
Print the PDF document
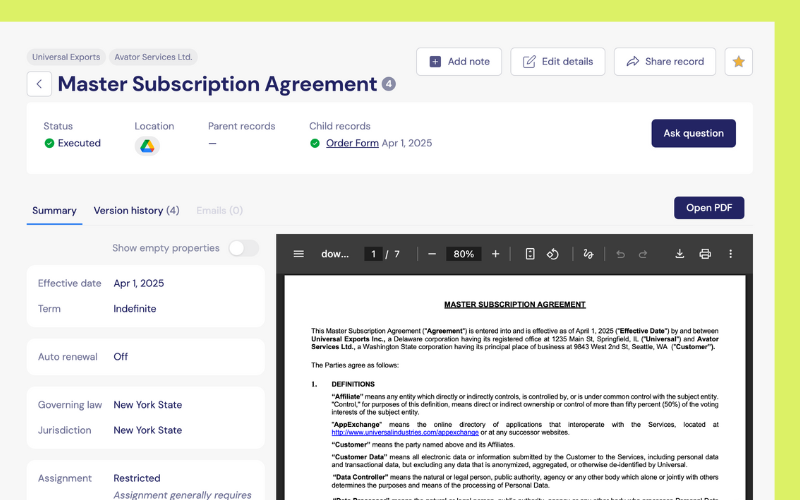click(705, 254)
